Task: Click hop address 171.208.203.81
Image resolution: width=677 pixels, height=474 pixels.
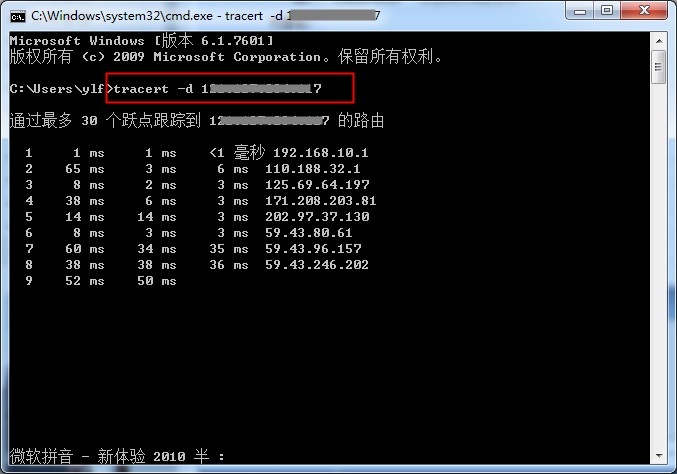Action: 320,201
